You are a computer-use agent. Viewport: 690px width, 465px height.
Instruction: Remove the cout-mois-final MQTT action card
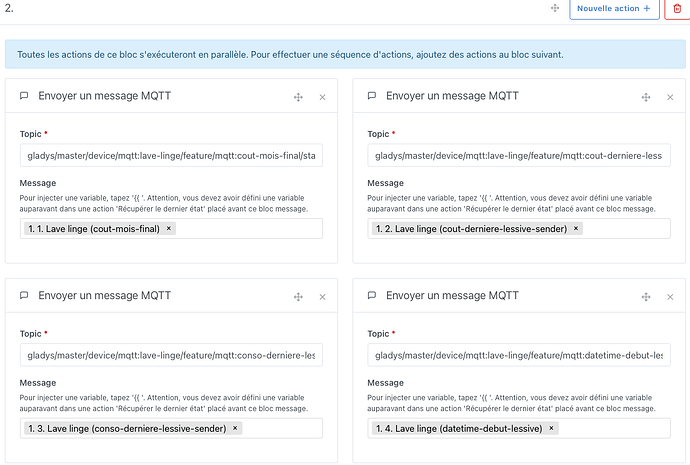tap(323, 97)
